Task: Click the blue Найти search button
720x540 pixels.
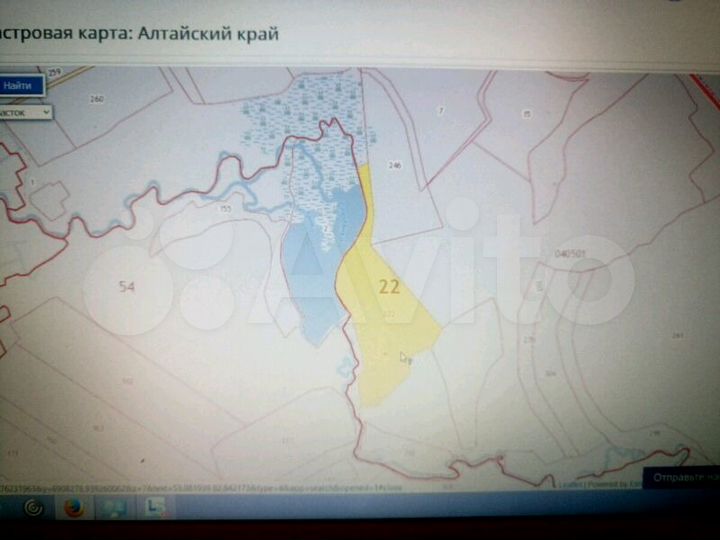Action: coord(18,86)
